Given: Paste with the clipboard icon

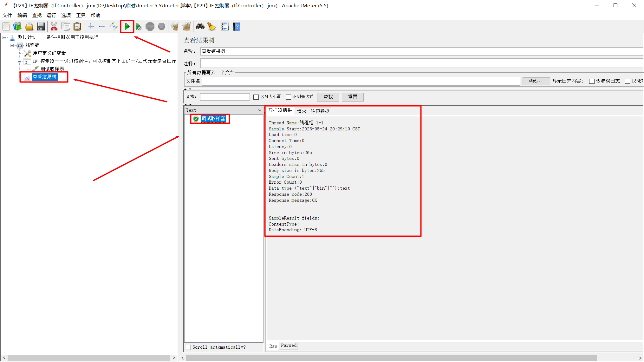Looking at the screenshot, I should (x=77, y=27).
